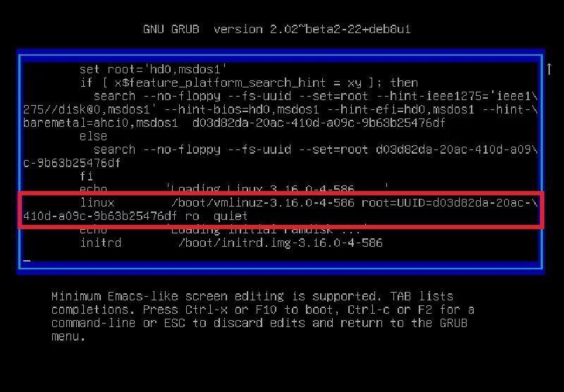The image size is (564, 392).
Task: Select the linux command keyword
Action: click(97, 203)
